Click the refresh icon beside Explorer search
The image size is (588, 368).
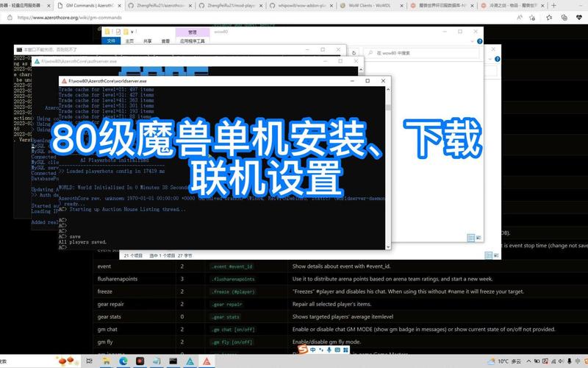pyautogui.click(x=354, y=53)
